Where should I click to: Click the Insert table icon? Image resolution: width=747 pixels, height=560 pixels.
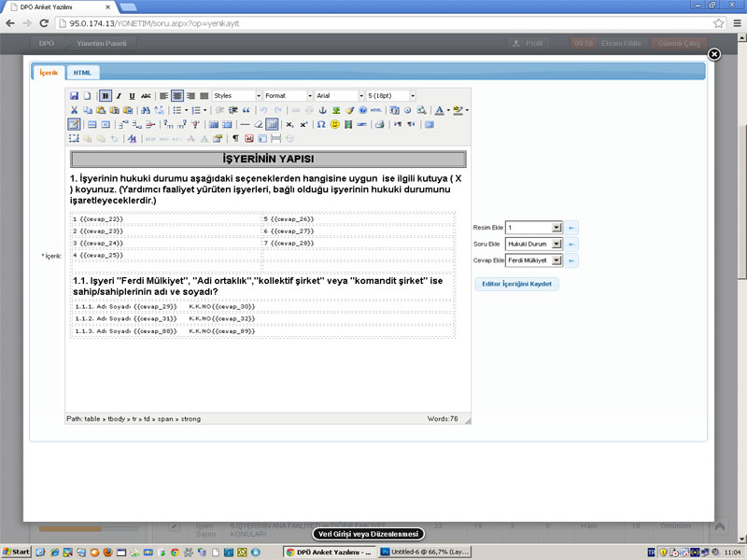(74, 124)
